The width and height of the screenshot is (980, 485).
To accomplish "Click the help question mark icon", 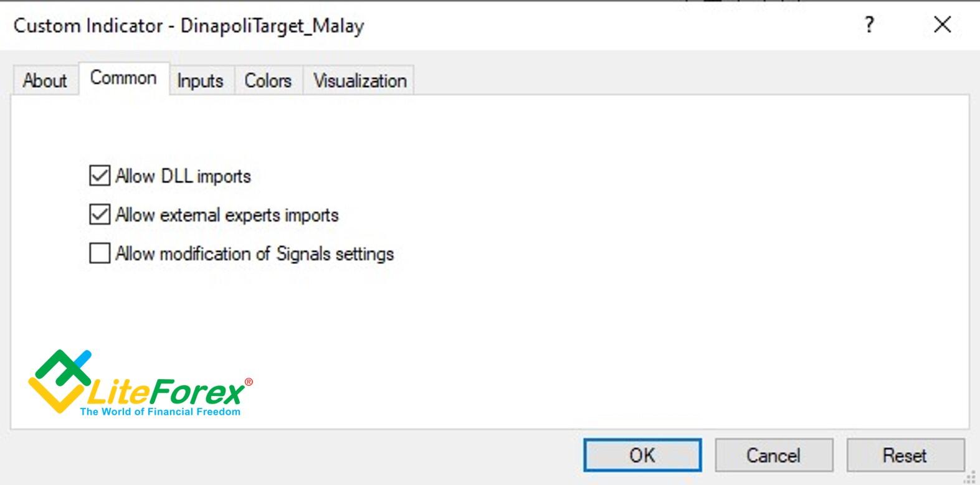I will (868, 26).
